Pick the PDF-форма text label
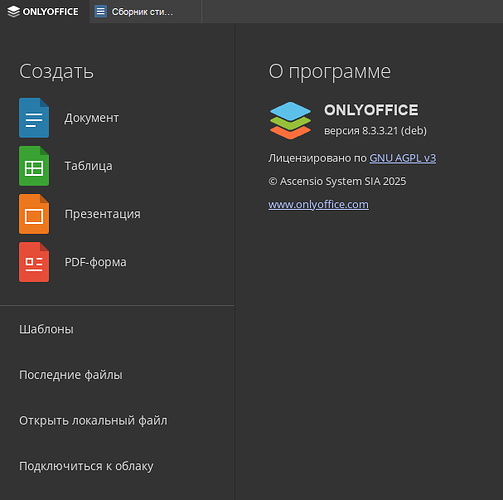Viewport: 503px width, 500px height. tap(96, 262)
